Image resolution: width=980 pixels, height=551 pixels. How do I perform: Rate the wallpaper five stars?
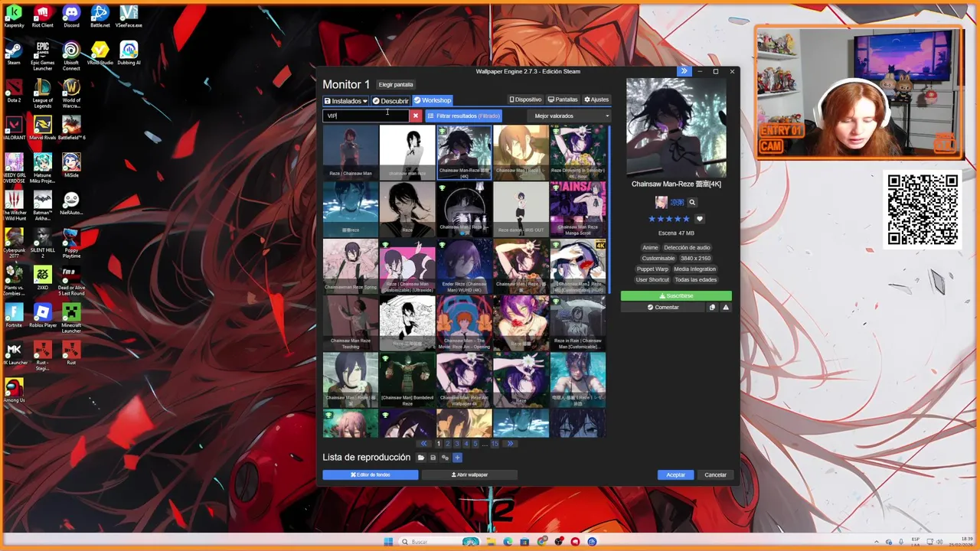(686, 219)
